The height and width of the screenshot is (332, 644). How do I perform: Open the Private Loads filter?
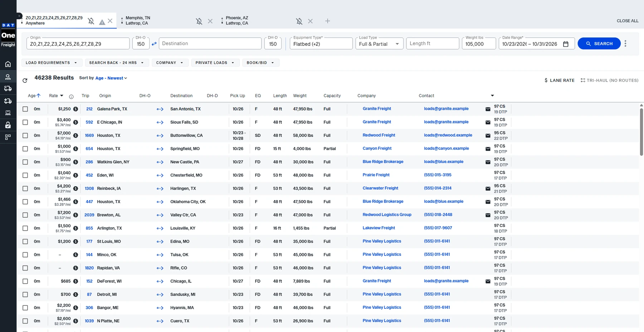pos(215,63)
